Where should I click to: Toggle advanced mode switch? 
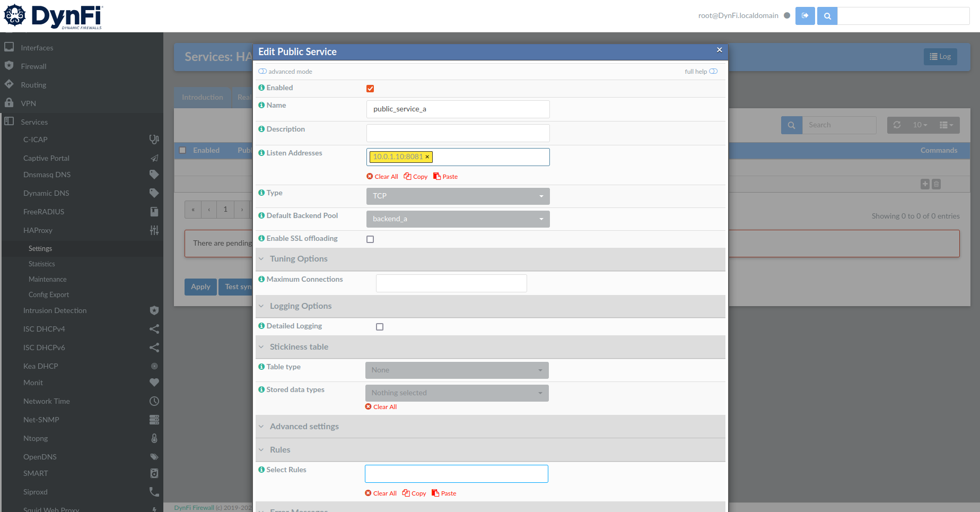coord(262,72)
